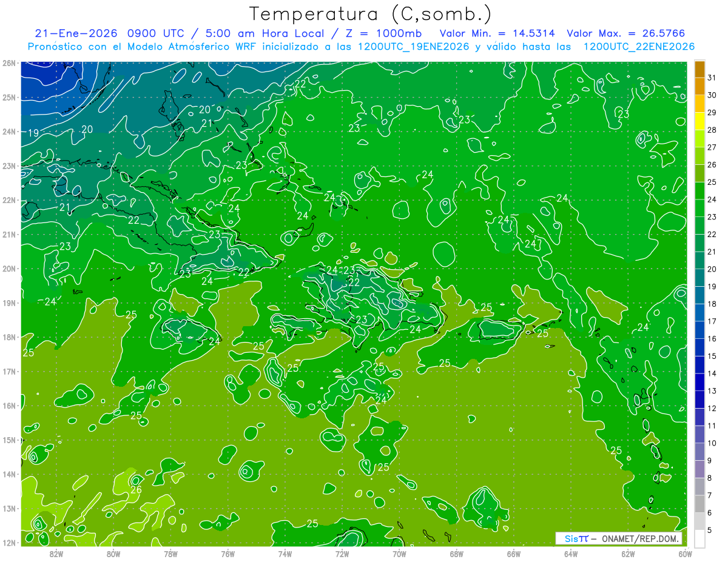Click the 76W longitude axis label

coord(227,554)
